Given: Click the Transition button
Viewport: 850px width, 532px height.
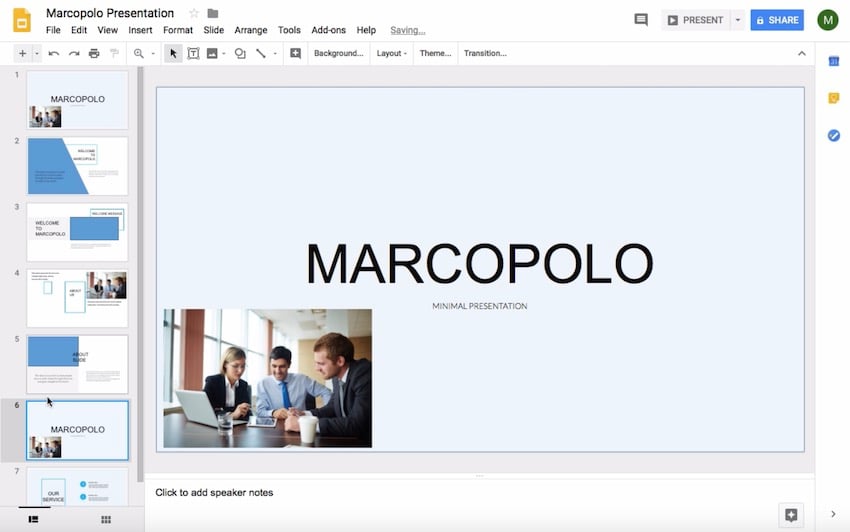Looking at the screenshot, I should pos(485,53).
